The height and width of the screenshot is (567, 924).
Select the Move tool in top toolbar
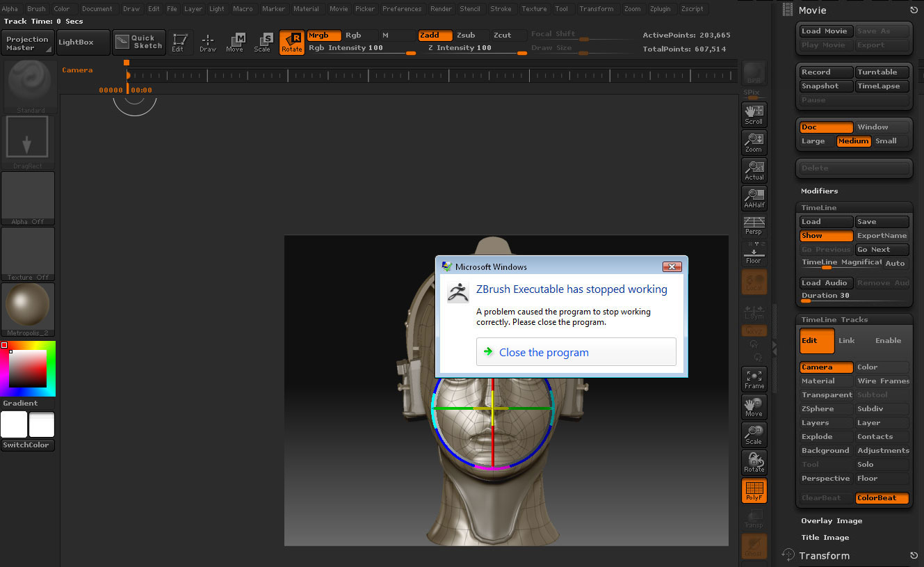[235, 42]
